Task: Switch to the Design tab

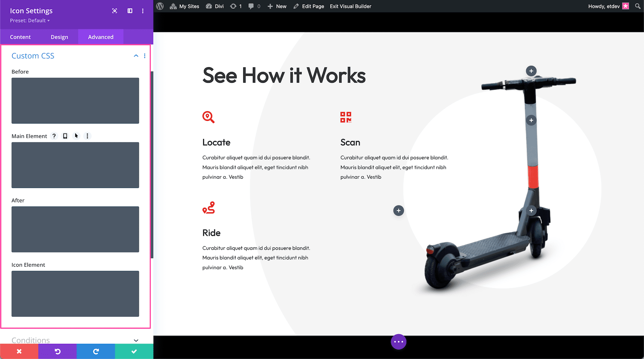Action: [x=59, y=37]
